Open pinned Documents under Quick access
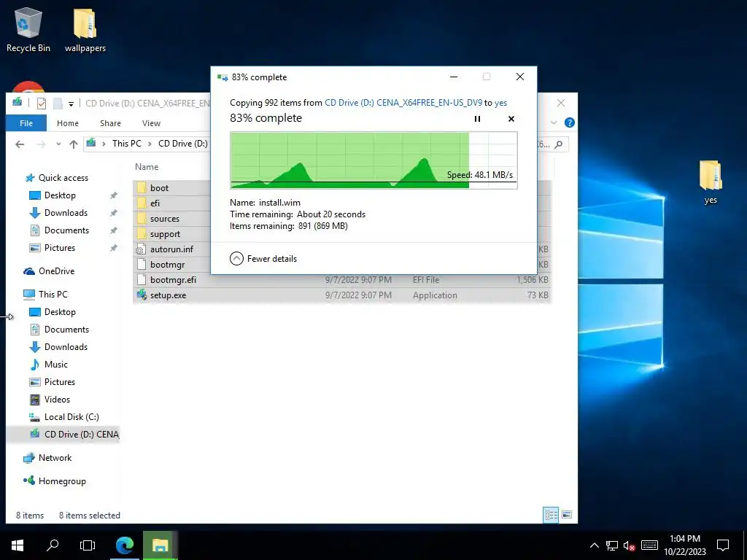Image resolution: width=747 pixels, height=560 pixels. 66,230
